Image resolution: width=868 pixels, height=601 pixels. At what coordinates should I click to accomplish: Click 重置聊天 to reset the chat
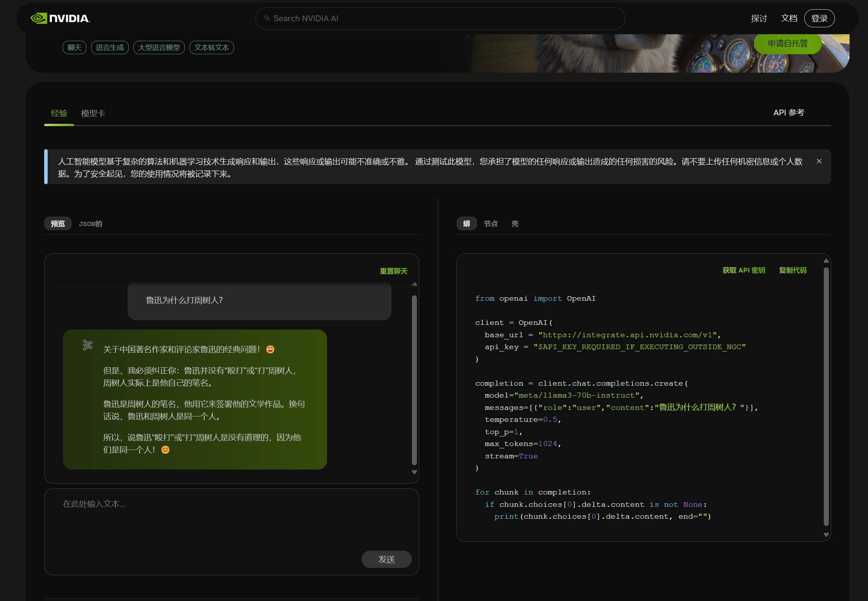point(393,271)
